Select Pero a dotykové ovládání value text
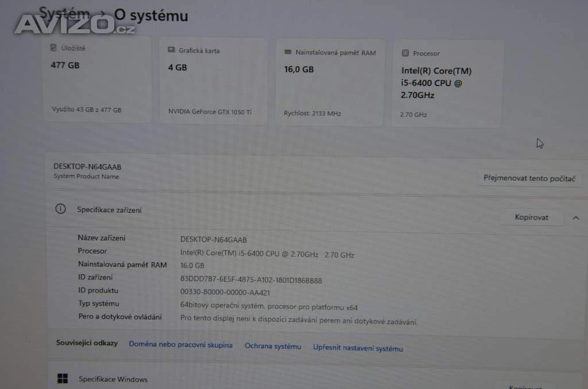Image resolution: width=588 pixels, height=389 pixels. coord(299,320)
